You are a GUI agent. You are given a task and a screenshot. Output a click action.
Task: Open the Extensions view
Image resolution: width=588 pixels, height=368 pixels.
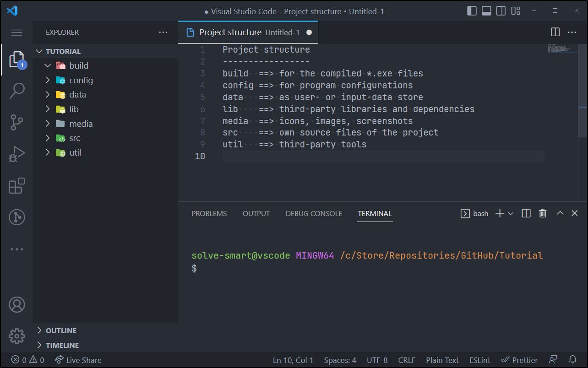click(x=16, y=186)
